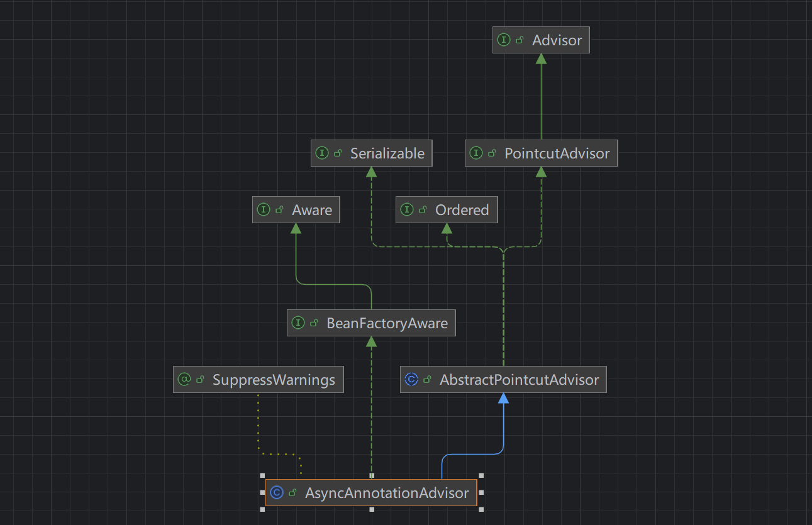Click the interface icon on Aware node
The height and width of the screenshot is (525, 812).
tap(263, 210)
